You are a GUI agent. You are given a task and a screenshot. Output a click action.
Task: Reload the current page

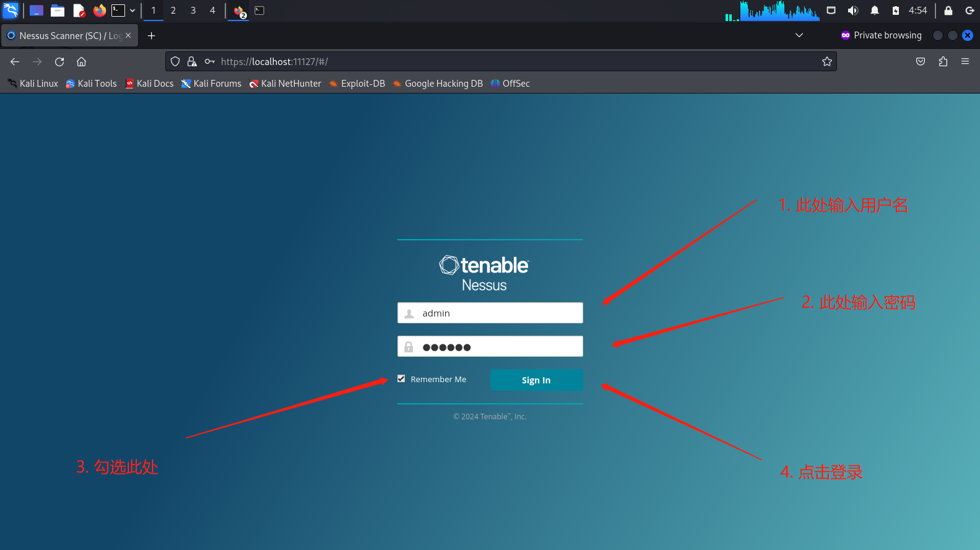(59, 62)
